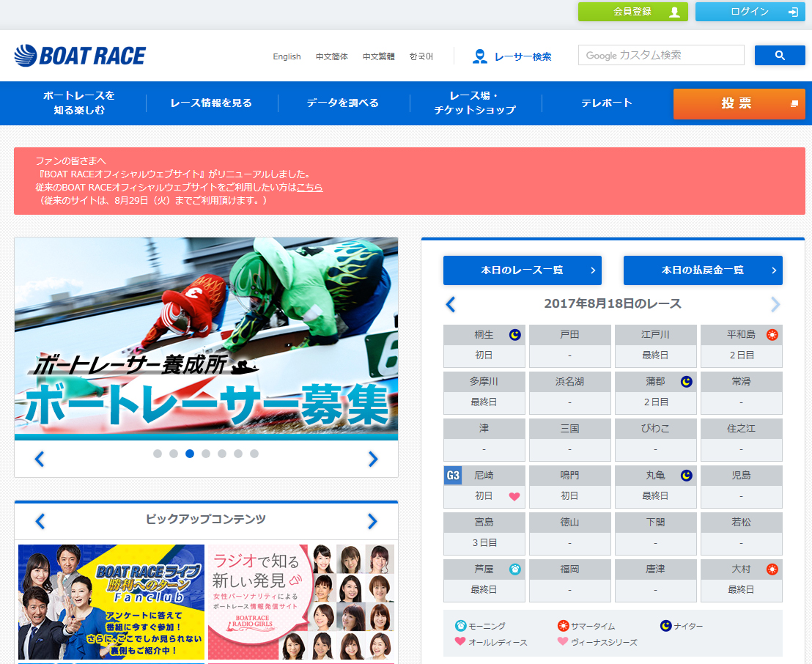The width and height of the screenshot is (812, 664).
Task: Click the サマータイム legend icon
Action: pos(563,626)
